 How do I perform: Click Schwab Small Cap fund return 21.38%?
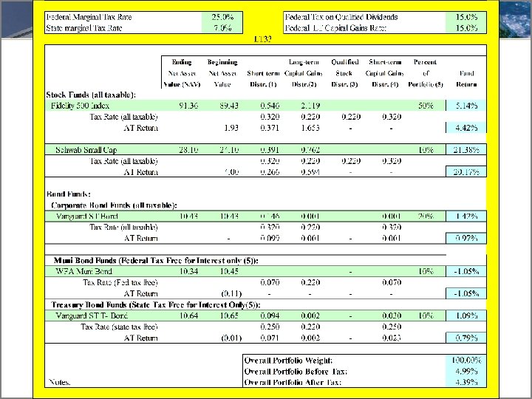[x=466, y=149]
